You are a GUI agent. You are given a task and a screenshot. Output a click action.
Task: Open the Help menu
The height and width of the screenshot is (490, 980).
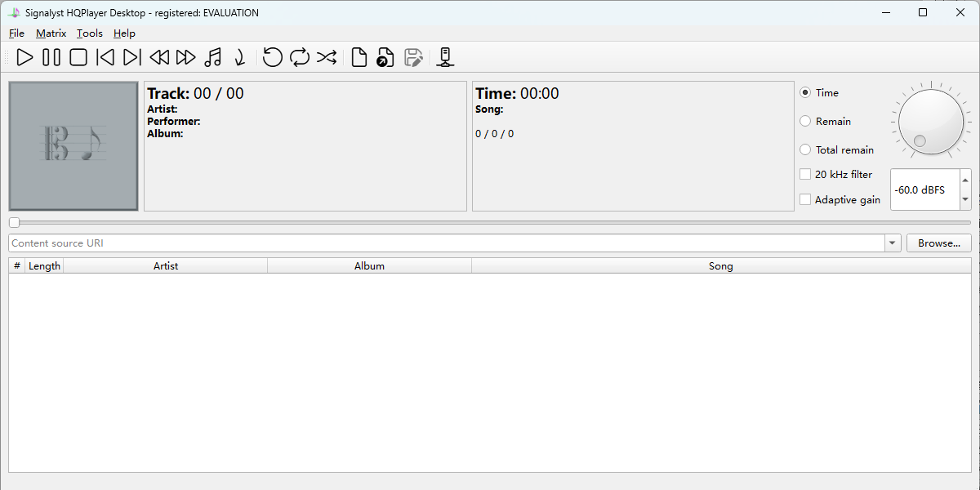tap(124, 33)
